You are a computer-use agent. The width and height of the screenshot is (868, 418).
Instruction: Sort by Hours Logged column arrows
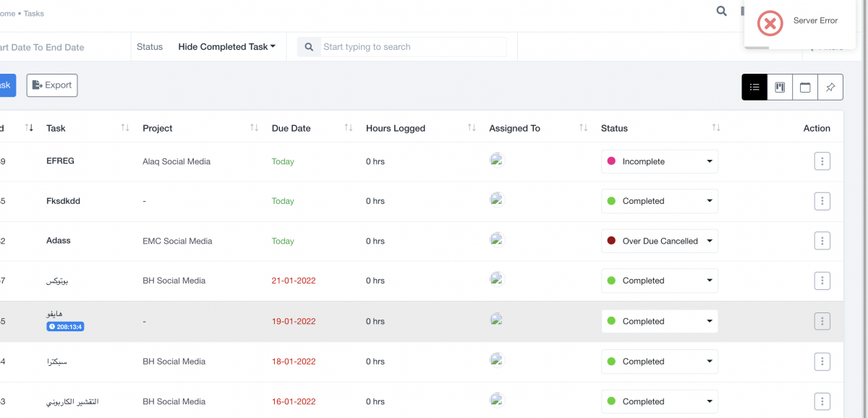coord(472,128)
